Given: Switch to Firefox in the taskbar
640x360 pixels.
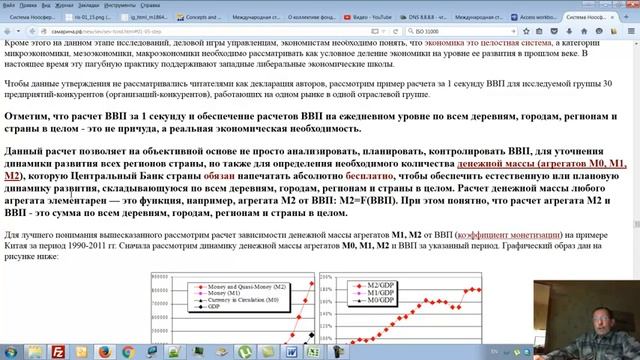Looking at the screenshot, I should (x=105, y=352).
